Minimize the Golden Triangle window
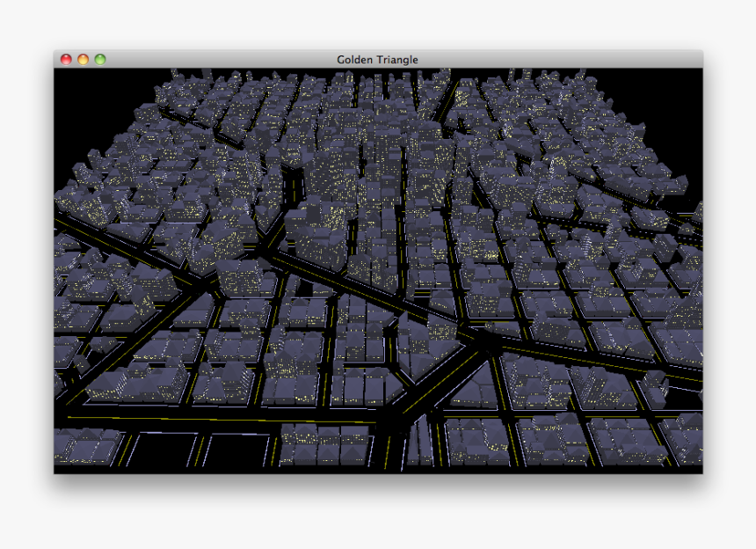This screenshot has width=756, height=549. coord(83,59)
